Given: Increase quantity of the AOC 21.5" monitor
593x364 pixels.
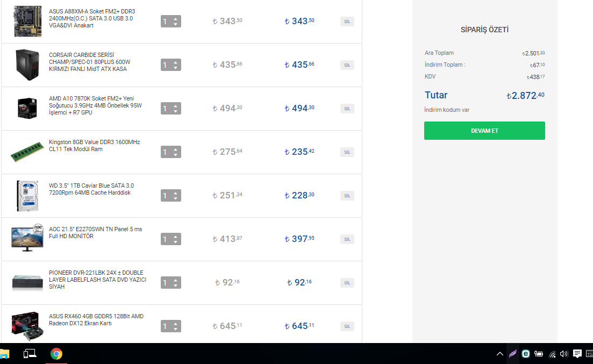Looking at the screenshot, I should pyautogui.click(x=175, y=237).
